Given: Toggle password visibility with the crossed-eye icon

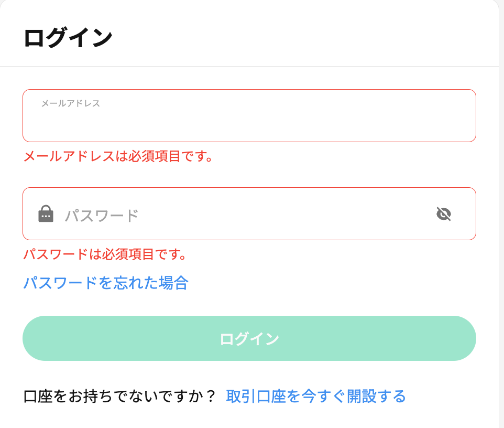Looking at the screenshot, I should point(444,214).
